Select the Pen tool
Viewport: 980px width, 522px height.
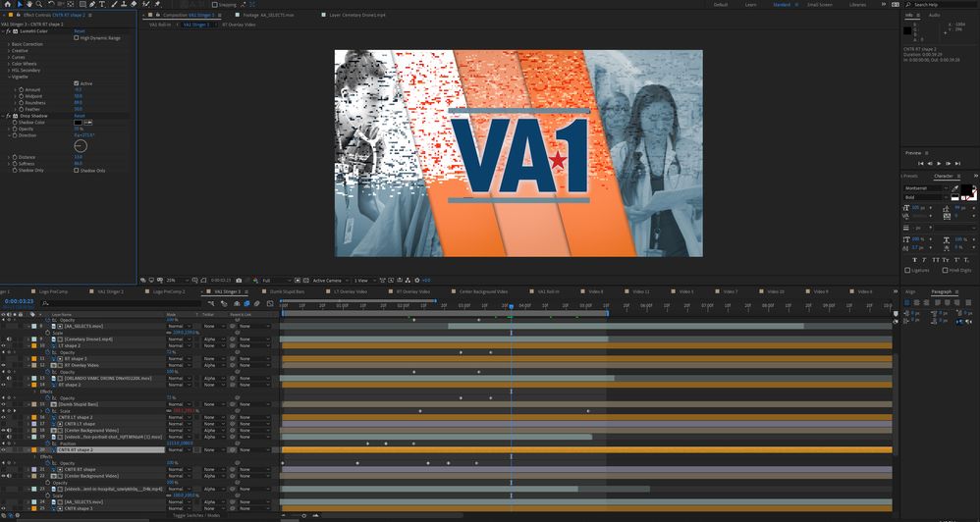point(92,4)
